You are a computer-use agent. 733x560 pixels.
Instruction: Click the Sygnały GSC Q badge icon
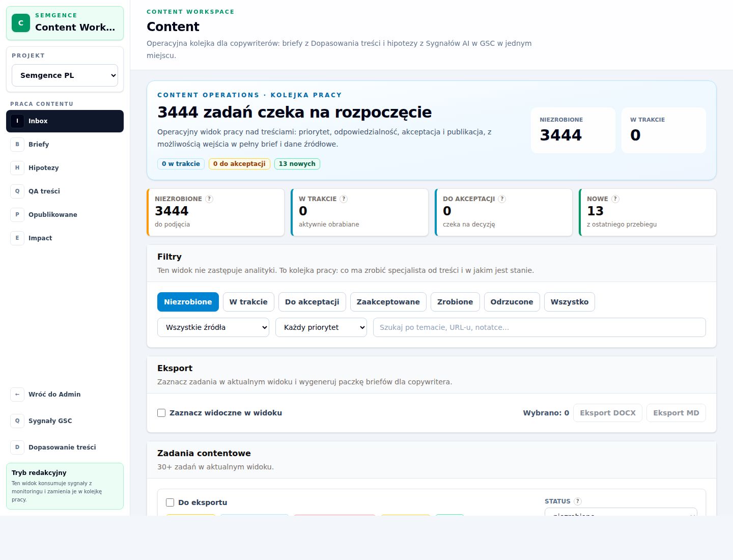[17, 421]
